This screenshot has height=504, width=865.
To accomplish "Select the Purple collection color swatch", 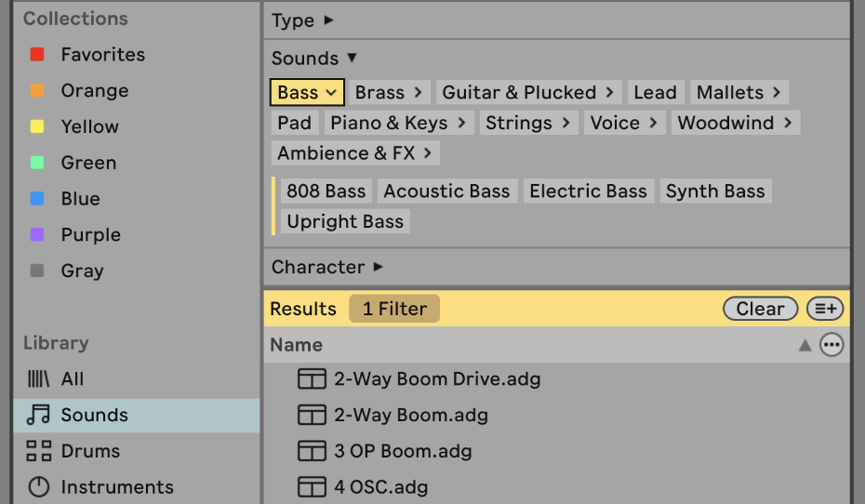I will coord(37,235).
